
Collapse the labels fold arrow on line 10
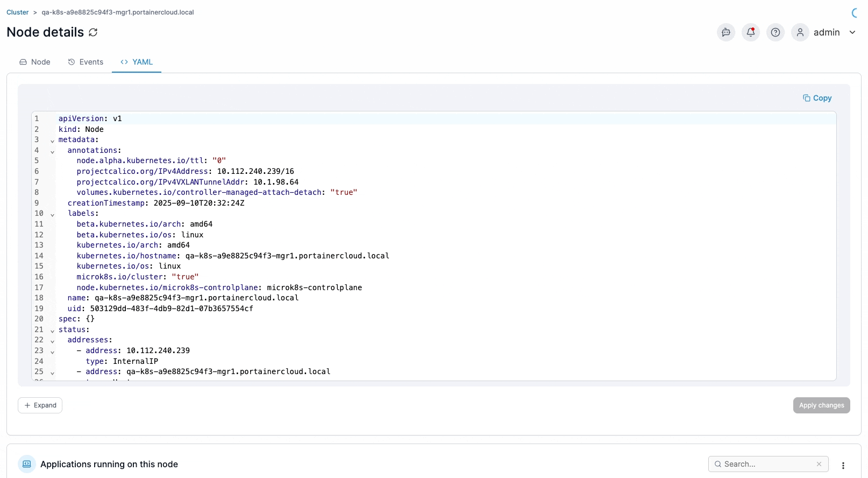[x=52, y=215]
